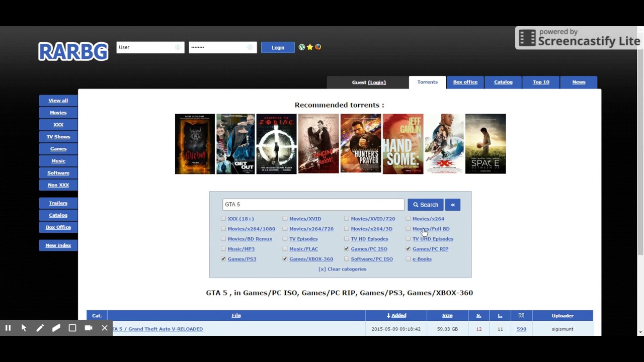Image resolution: width=644 pixels, height=362 pixels.
Task: Select the mouse pointer tool in Screencastify toolbar
Action: pyautogui.click(x=24, y=328)
